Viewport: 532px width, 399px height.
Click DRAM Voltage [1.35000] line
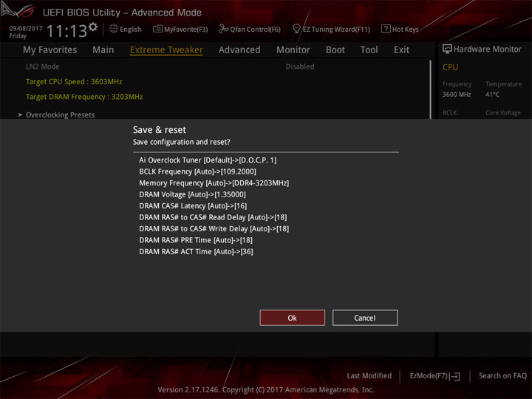(192, 194)
